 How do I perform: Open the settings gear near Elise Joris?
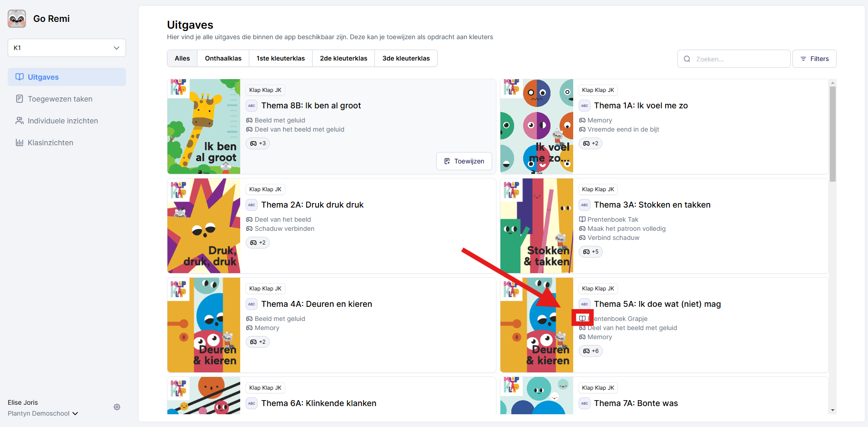[117, 407]
